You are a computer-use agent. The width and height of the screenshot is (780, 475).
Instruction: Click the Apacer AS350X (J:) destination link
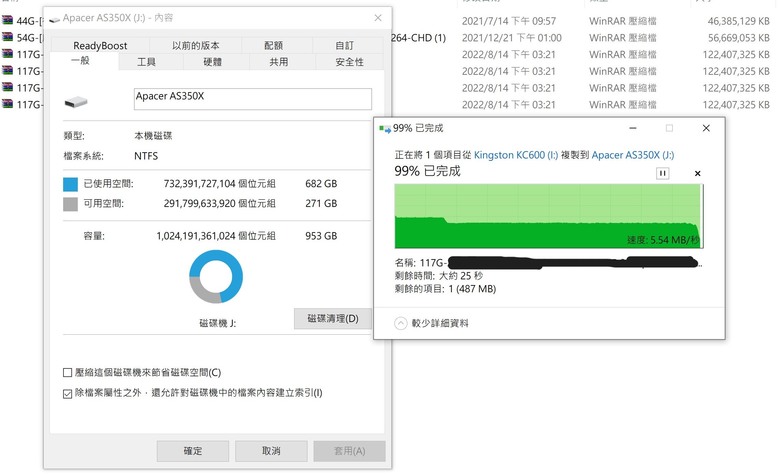tap(633, 155)
